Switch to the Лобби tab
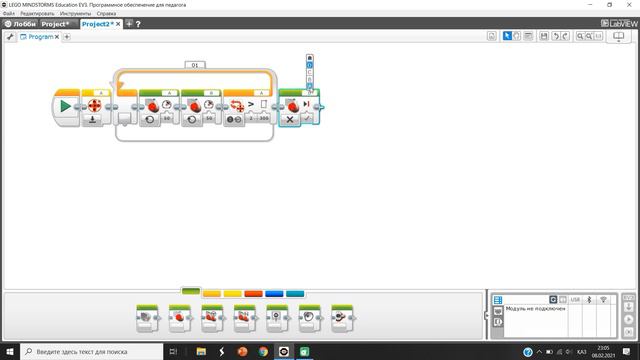The height and width of the screenshot is (360, 640). point(20,24)
